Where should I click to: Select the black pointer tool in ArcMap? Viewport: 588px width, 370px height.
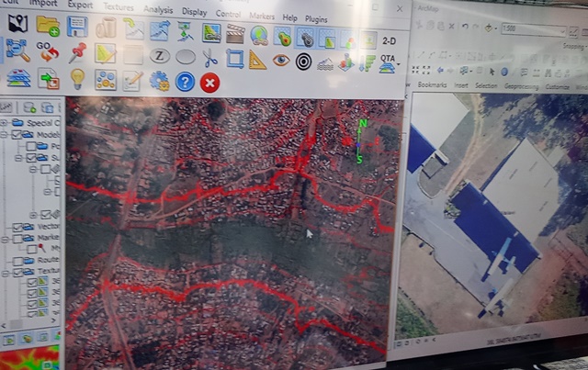tap(492, 72)
